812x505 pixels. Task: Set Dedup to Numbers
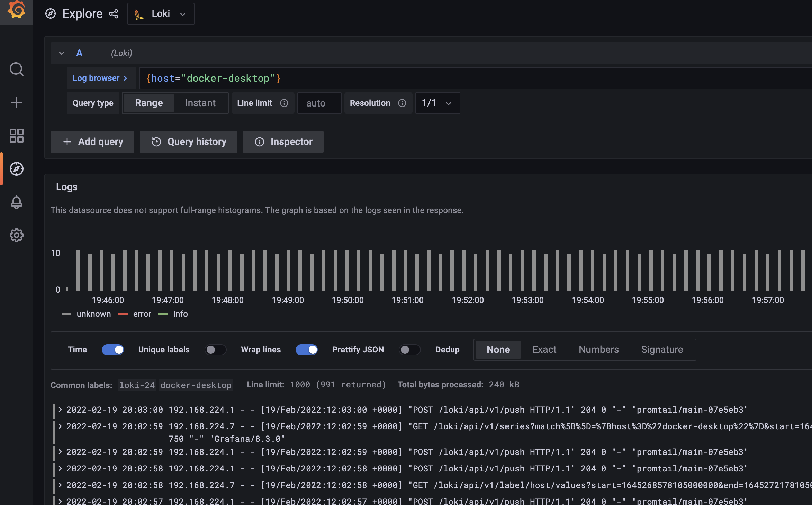point(598,350)
